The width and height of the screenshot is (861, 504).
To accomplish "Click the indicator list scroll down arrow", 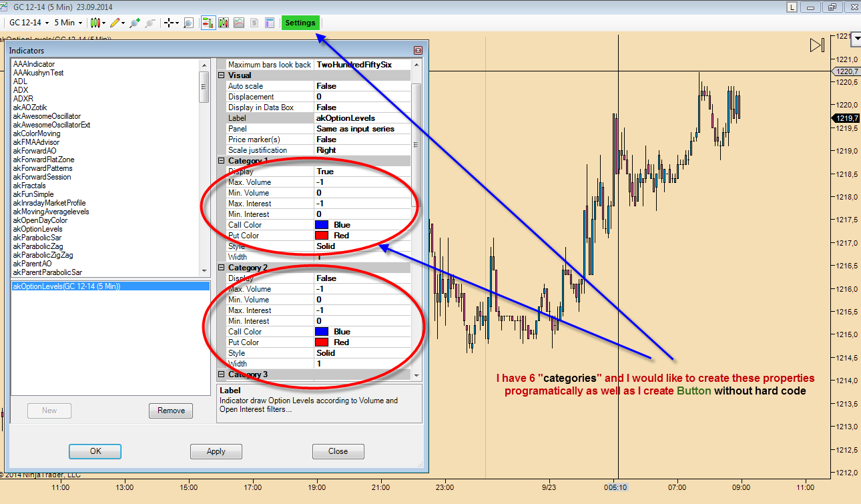I will coord(204,270).
